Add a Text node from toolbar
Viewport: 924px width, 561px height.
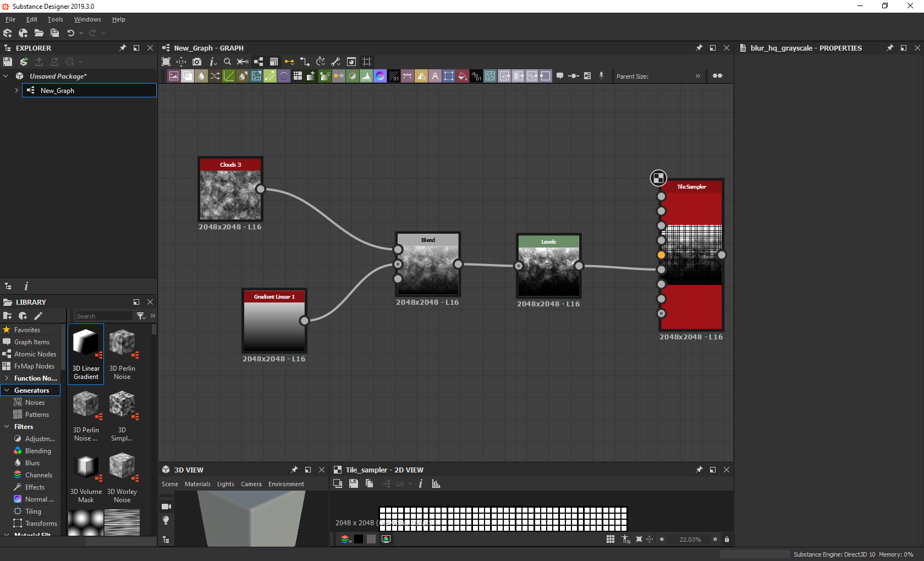click(435, 76)
